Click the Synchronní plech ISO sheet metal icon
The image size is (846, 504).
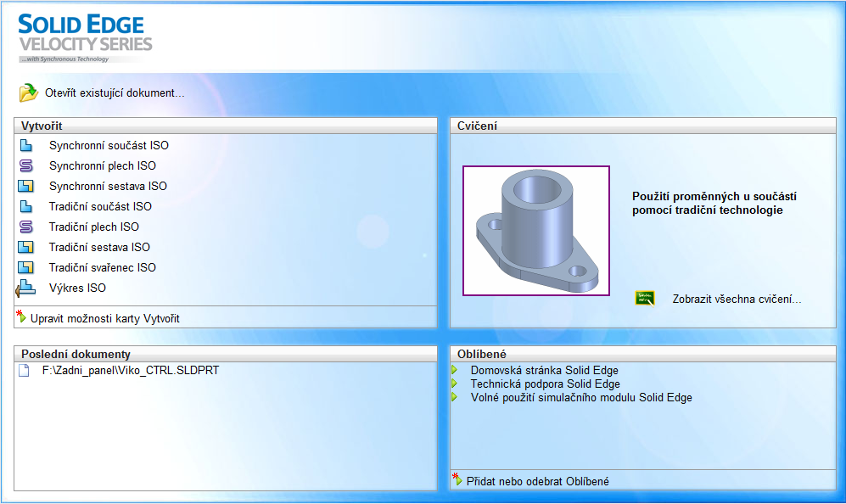pyautogui.click(x=26, y=165)
